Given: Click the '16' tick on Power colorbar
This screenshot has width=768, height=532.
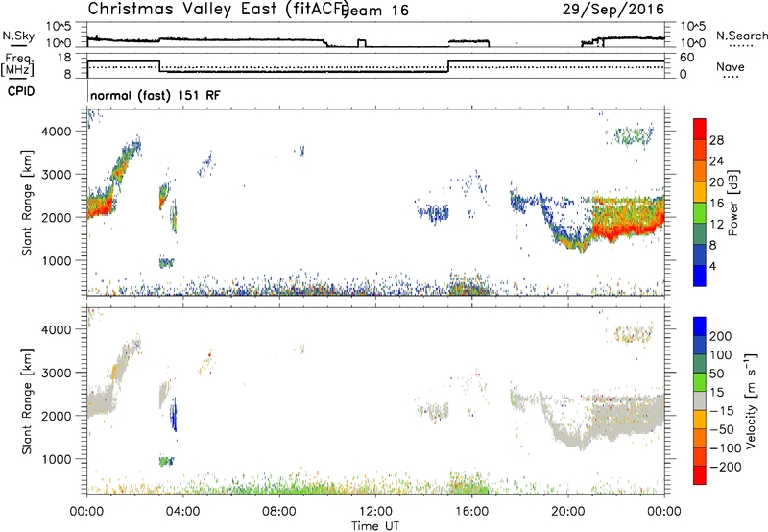Looking at the screenshot, I should pyautogui.click(x=716, y=204).
